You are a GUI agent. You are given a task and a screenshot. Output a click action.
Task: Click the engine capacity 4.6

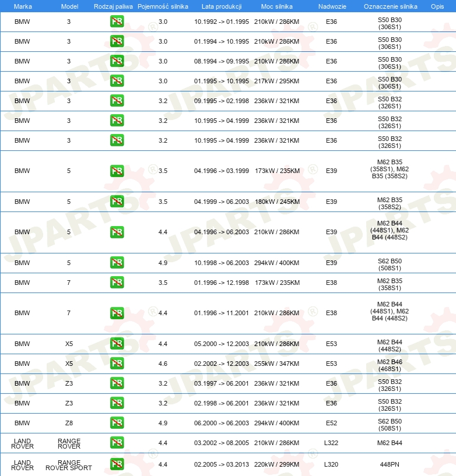pyautogui.click(x=163, y=364)
